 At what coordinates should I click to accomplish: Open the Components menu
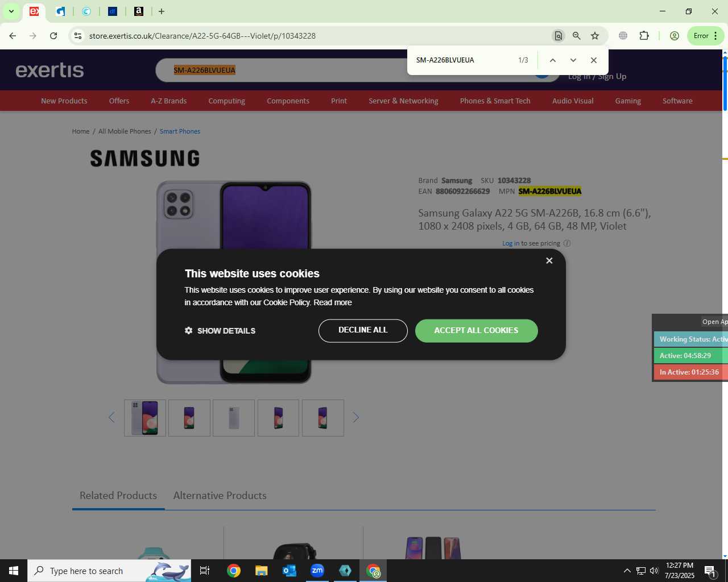[288, 101]
